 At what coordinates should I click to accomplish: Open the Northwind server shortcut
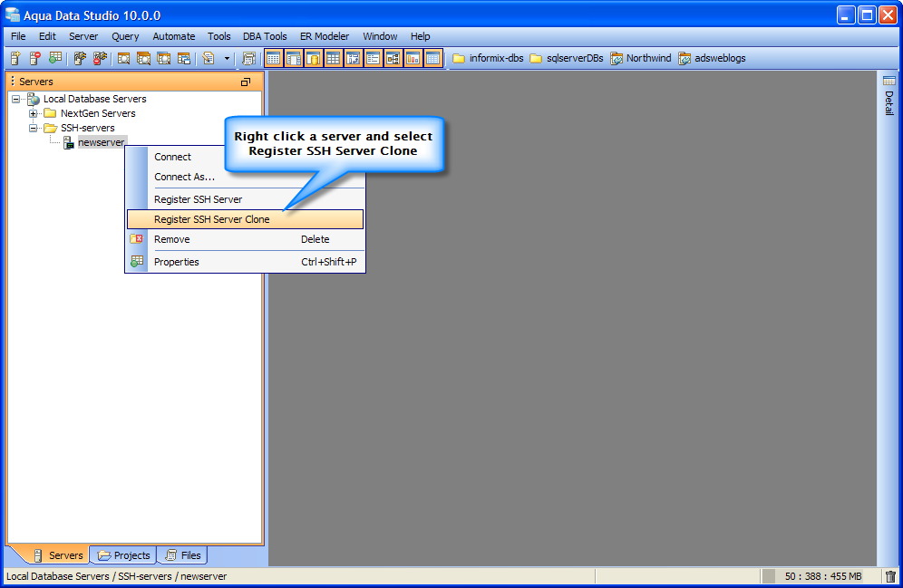click(x=641, y=58)
